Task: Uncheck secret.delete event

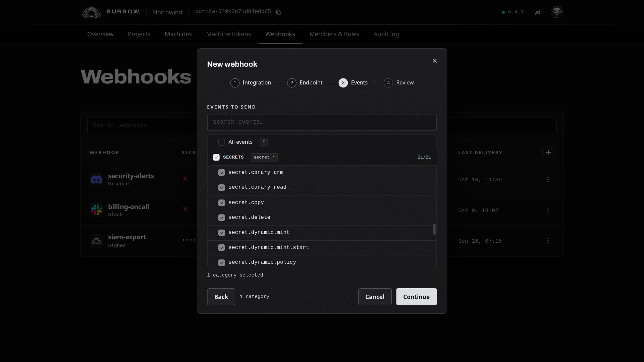Action: click(x=221, y=218)
